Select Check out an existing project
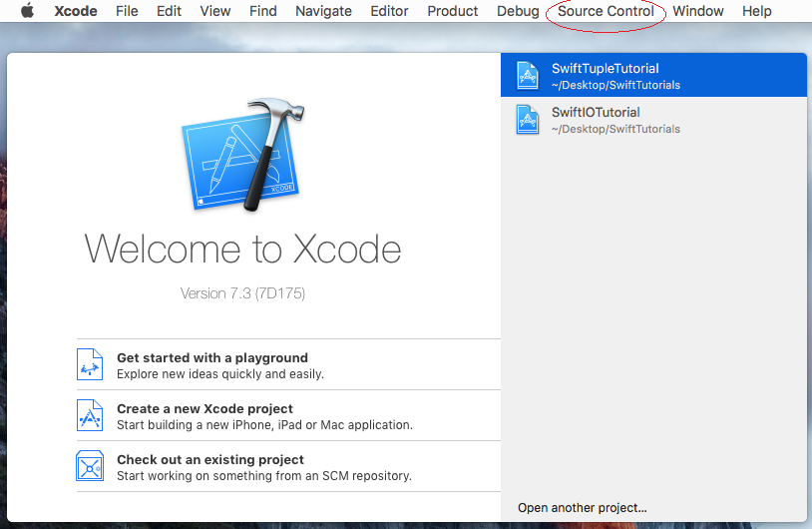The image size is (812, 529). [288, 466]
